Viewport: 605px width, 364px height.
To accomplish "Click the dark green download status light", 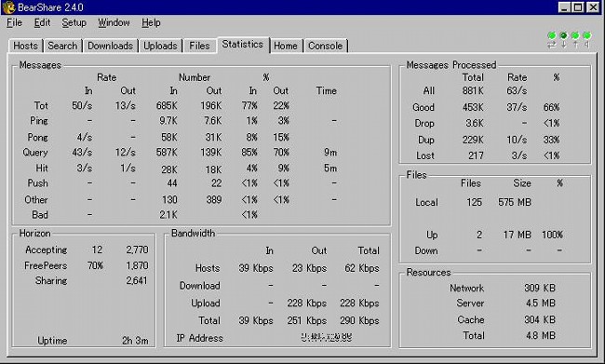I will pos(563,35).
